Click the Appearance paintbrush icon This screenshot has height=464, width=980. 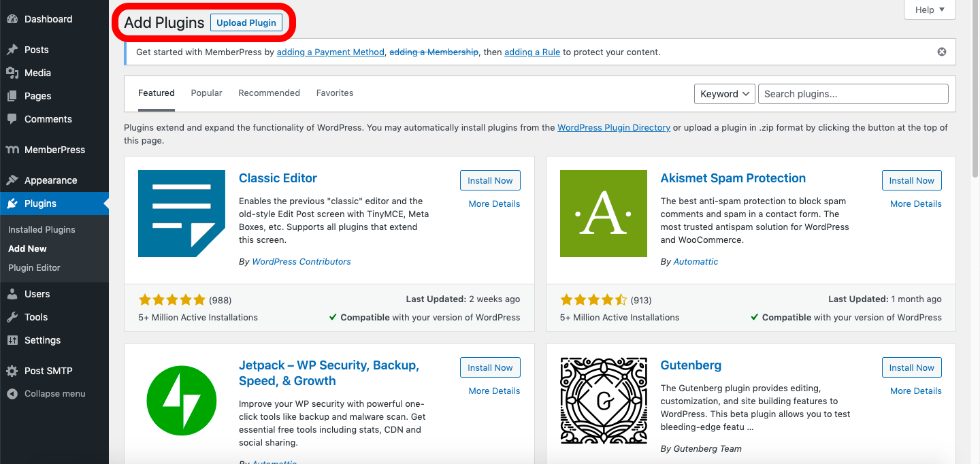click(x=12, y=180)
